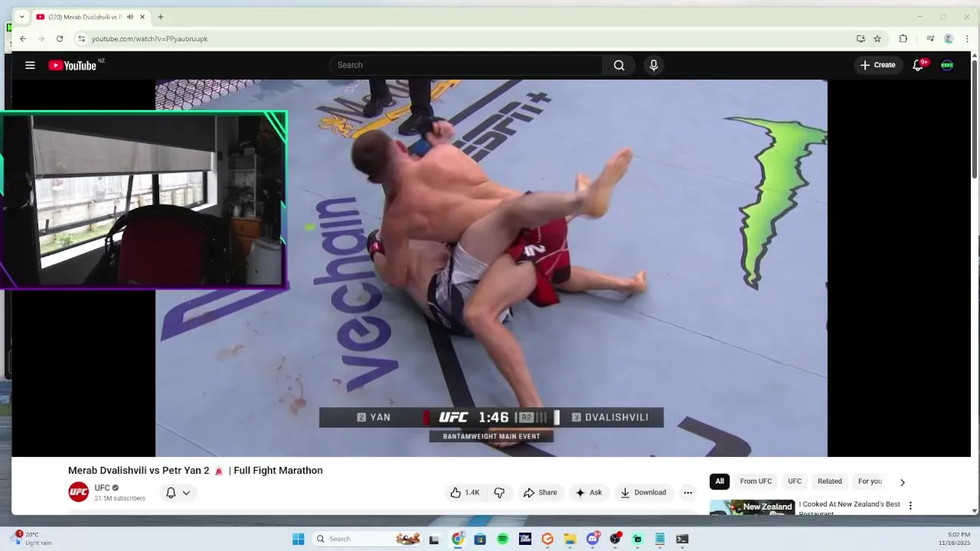Click the video title text

point(195,471)
